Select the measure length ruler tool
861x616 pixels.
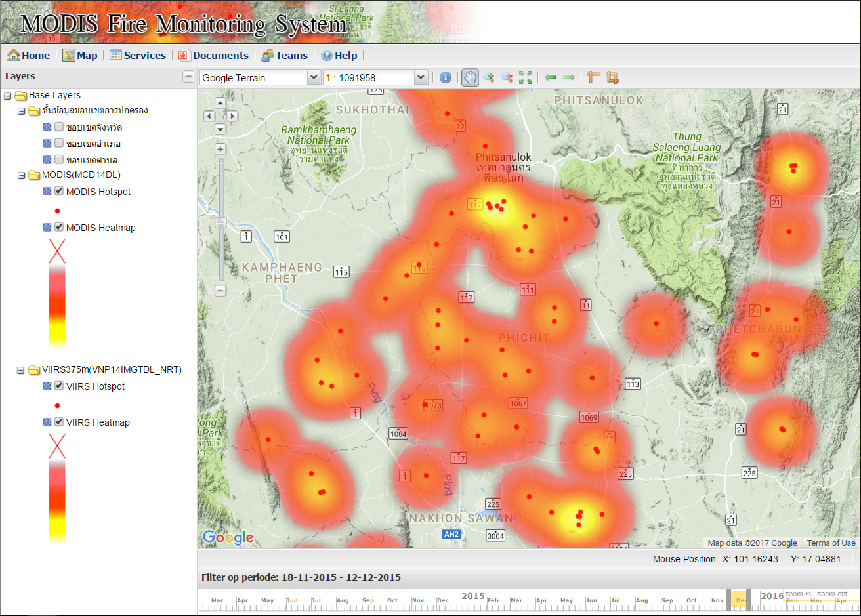tap(594, 77)
